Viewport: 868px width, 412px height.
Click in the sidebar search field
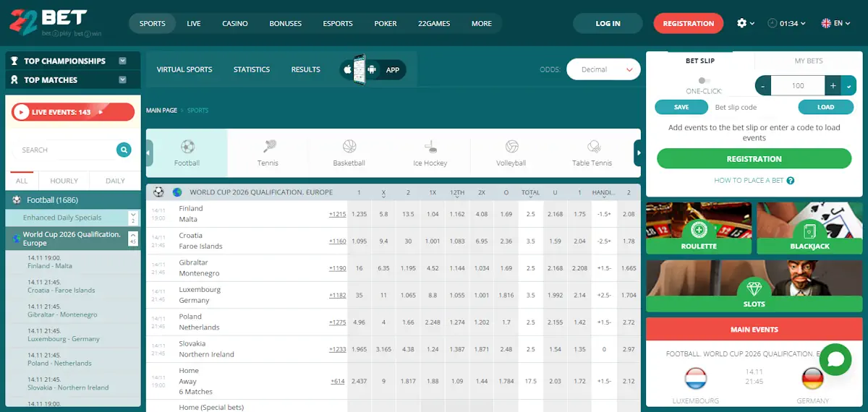click(x=65, y=150)
